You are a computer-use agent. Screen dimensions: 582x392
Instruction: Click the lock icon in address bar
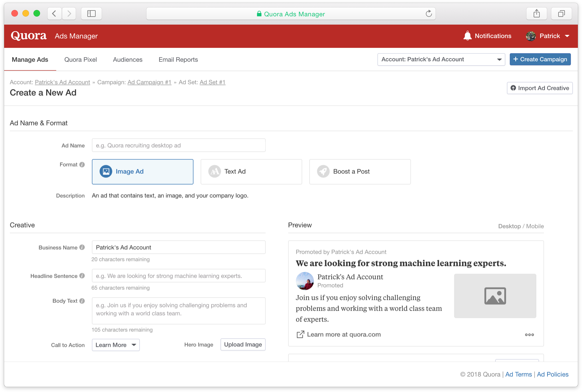pos(259,14)
